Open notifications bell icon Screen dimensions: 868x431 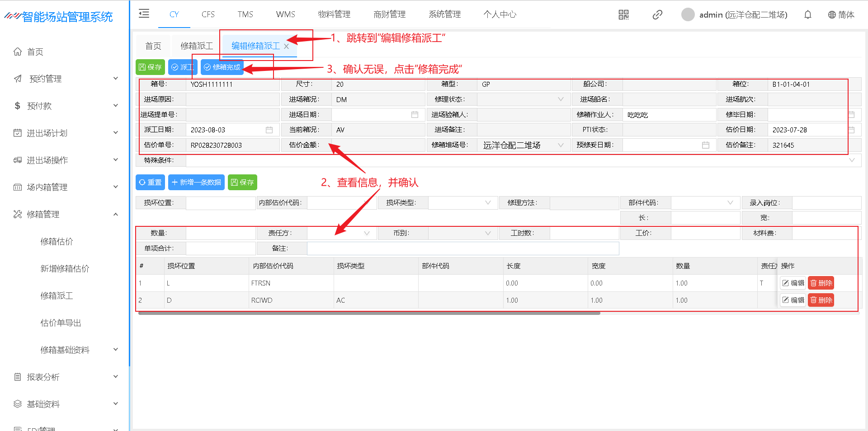point(807,15)
